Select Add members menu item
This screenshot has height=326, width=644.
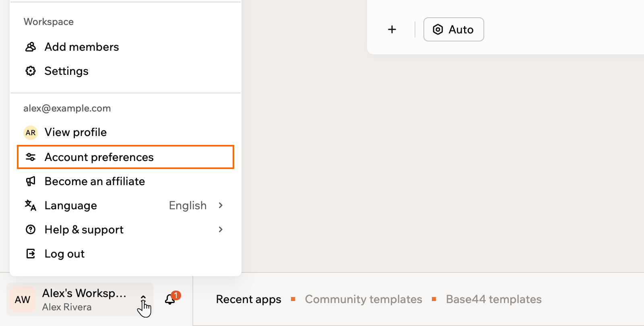click(126, 47)
